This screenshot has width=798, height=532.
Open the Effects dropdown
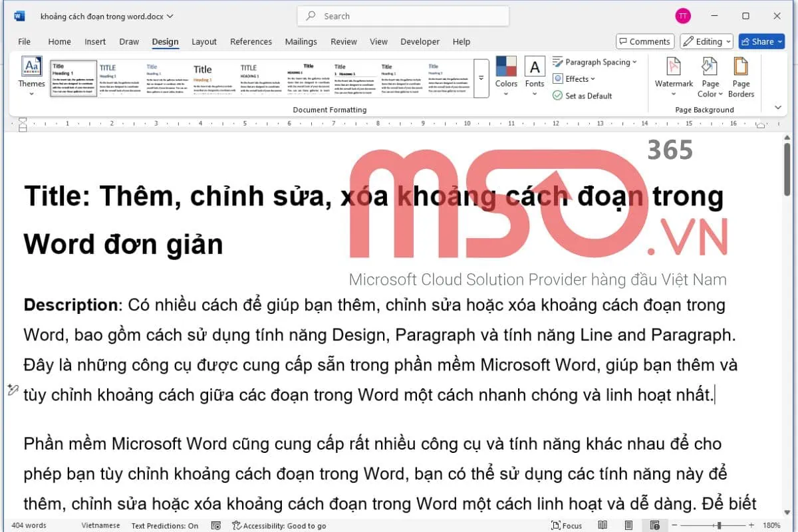[x=577, y=78]
